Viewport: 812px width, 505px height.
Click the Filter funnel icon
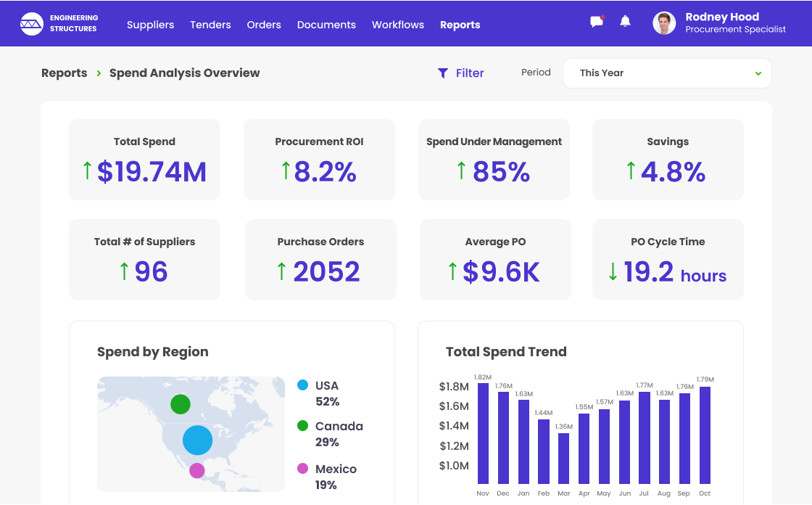tap(443, 73)
